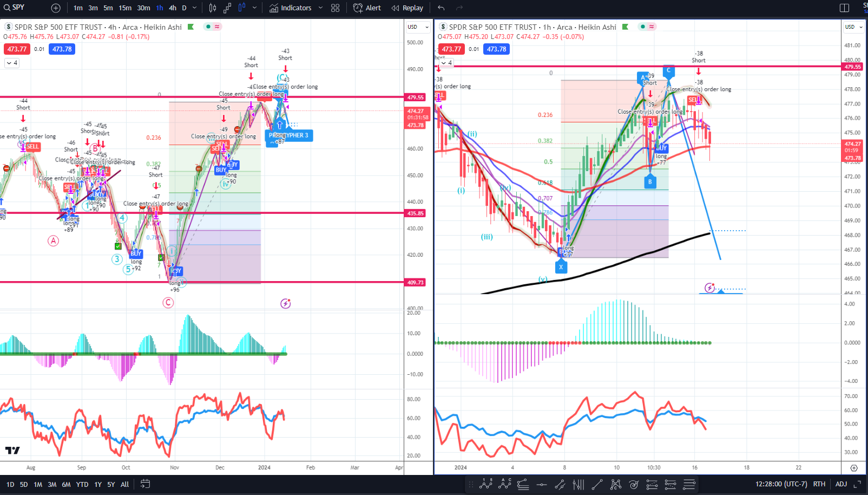Select the Fib retracement drawing tool
The height and width of the screenshot is (495, 868).
click(x=523, y=484)
